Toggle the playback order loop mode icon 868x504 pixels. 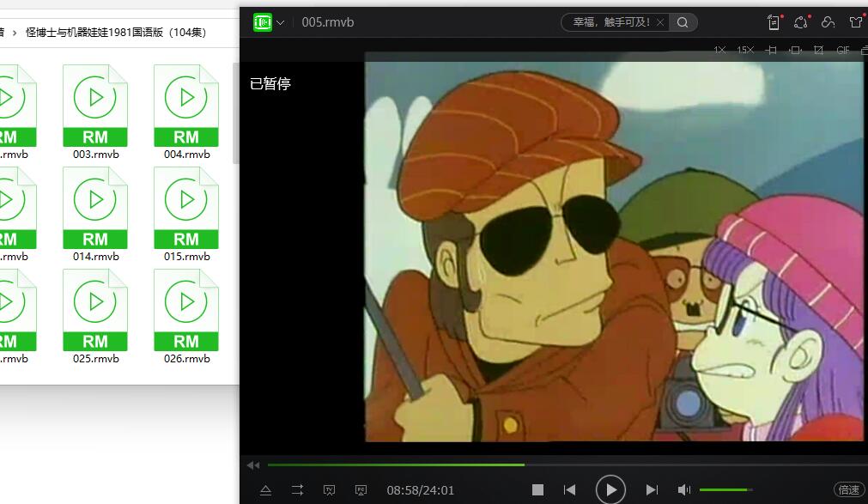point(297,489)
